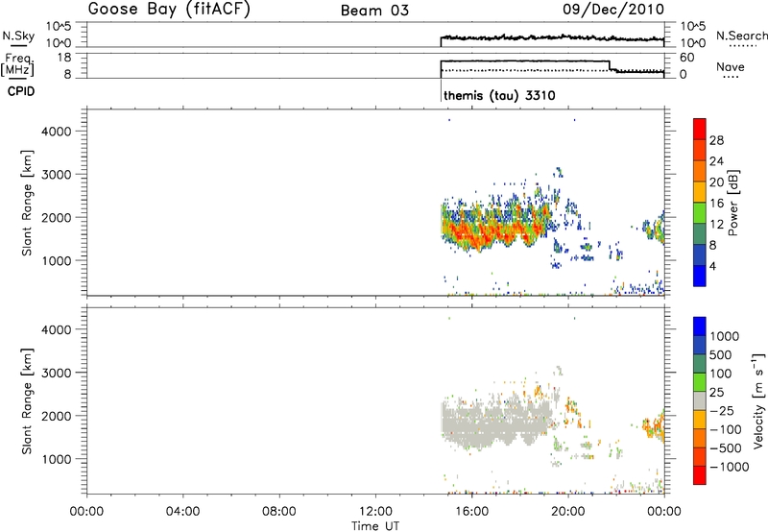Viewport: 768px width, 532px height.
Task: Click the 'Nave' legend label
Action: (731, 66)
